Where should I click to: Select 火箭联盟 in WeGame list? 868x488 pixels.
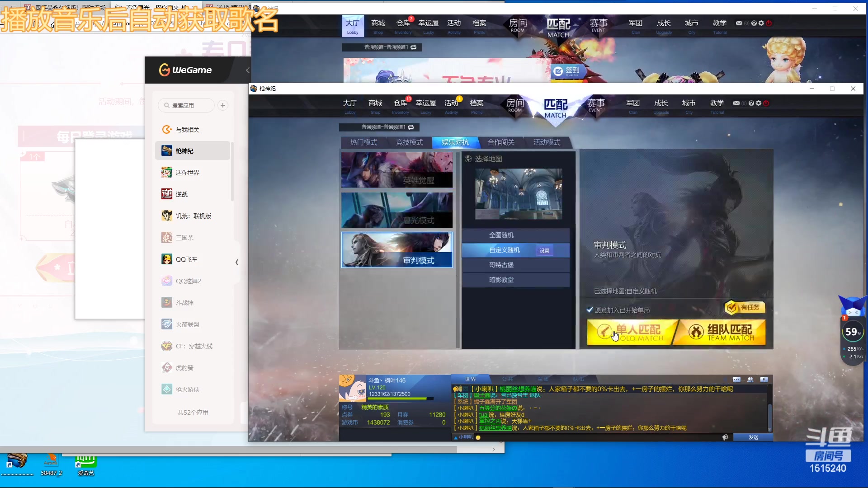point(193,324)
